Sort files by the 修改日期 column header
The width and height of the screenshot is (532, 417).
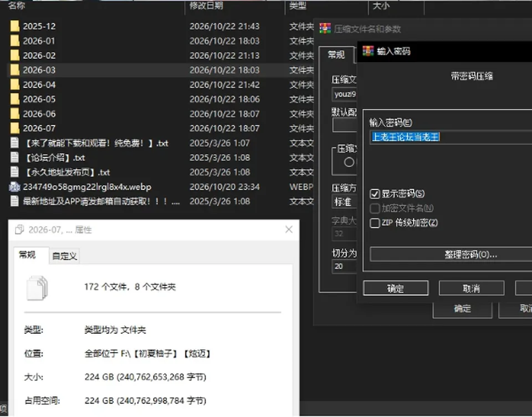(x=206, y=6)
